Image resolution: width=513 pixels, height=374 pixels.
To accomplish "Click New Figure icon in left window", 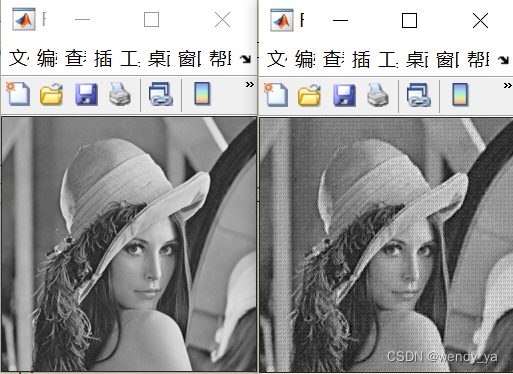I will coord(18,94).
